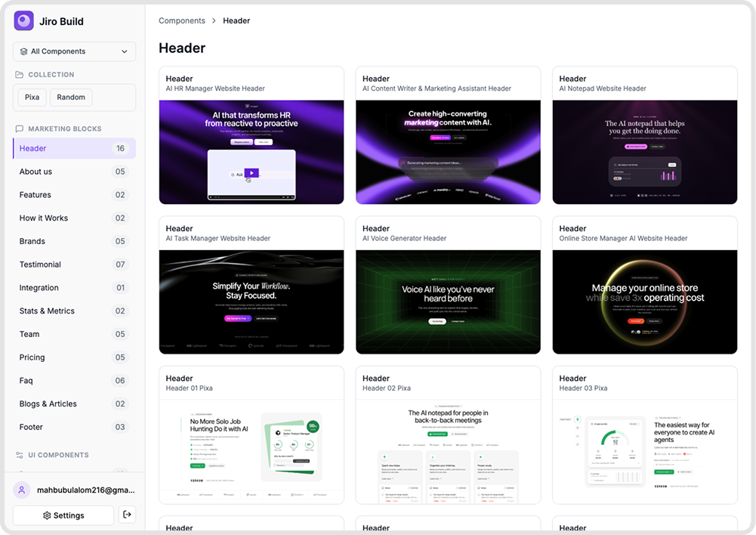Open the All Components dropdown
Screen dimensions: 756x535
point(74,51)
